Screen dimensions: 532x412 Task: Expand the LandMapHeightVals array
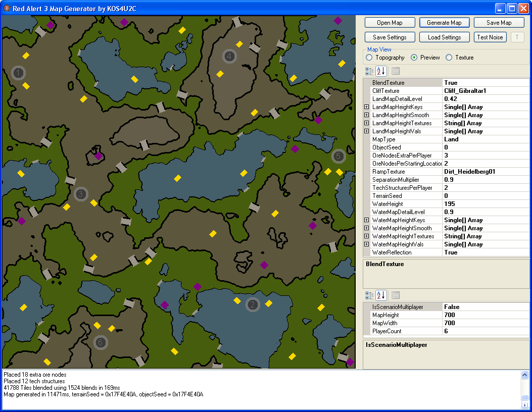tap(366, 131)
